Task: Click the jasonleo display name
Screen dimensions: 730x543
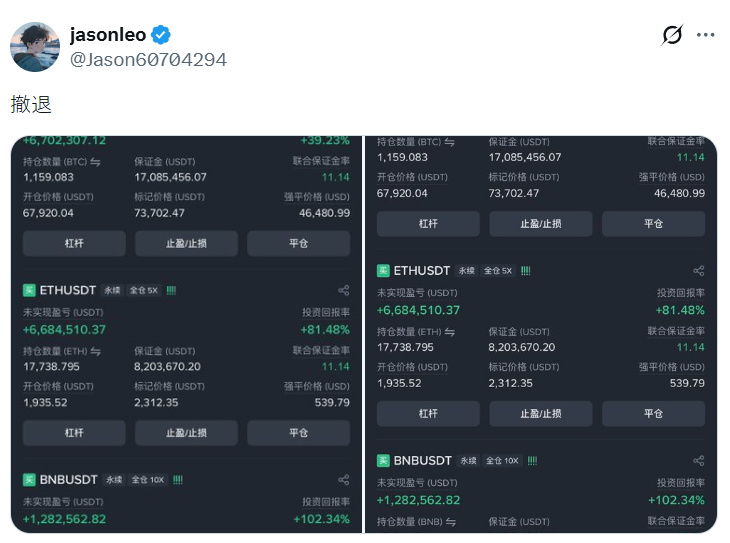Action: point(107,35)
